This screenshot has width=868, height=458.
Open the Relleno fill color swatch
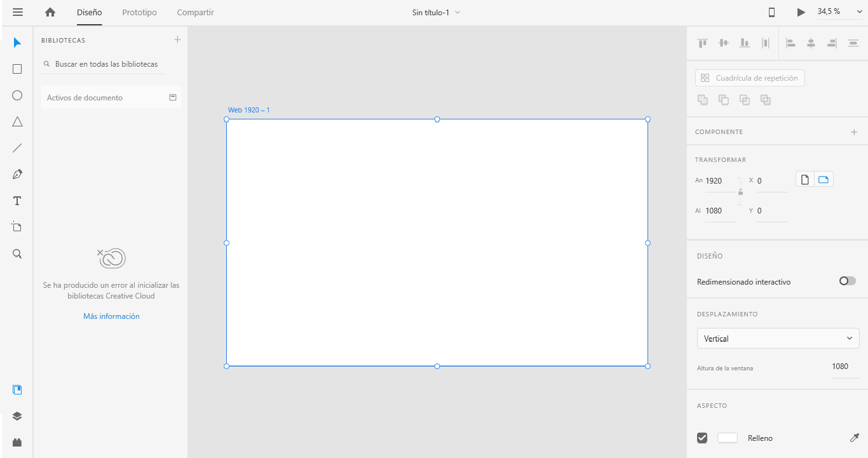click(727, 438)
